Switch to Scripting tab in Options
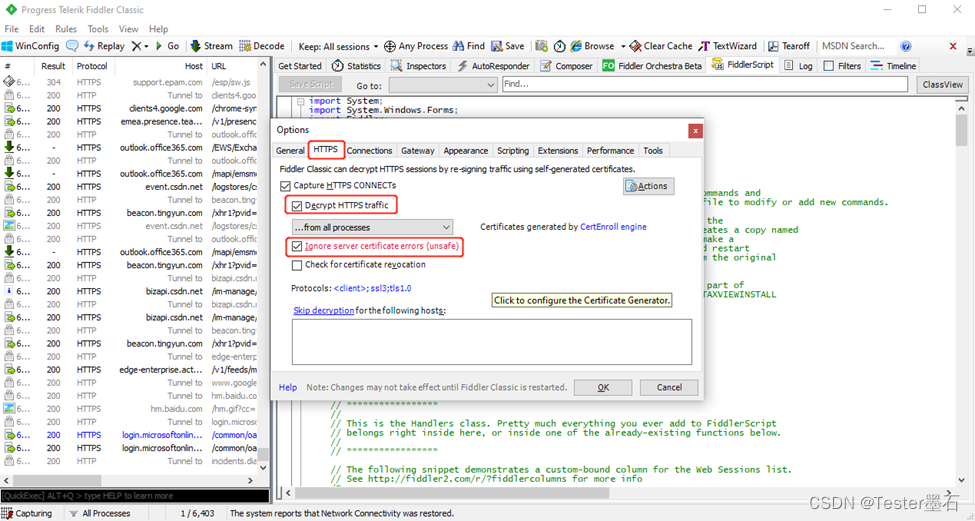 [512, 150]
